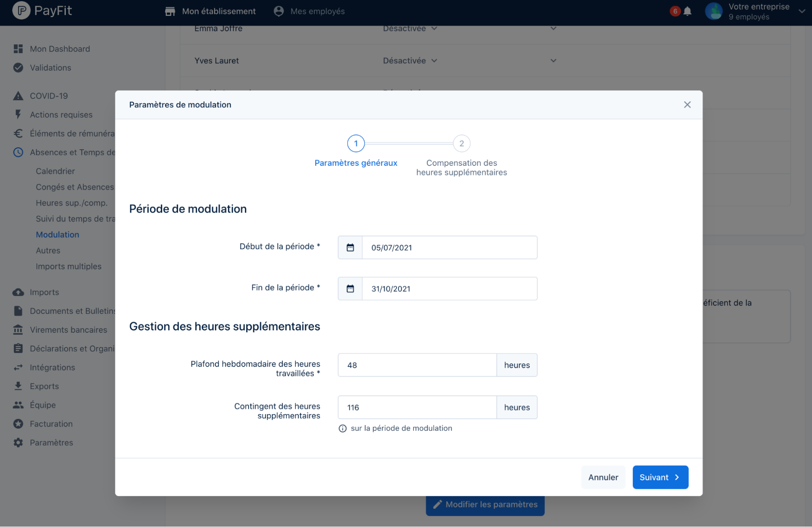Screen dimensions: 812x527
Task: Click the Yves Lauret employee name
Action: pyautogui.click(x=217, y=61)
